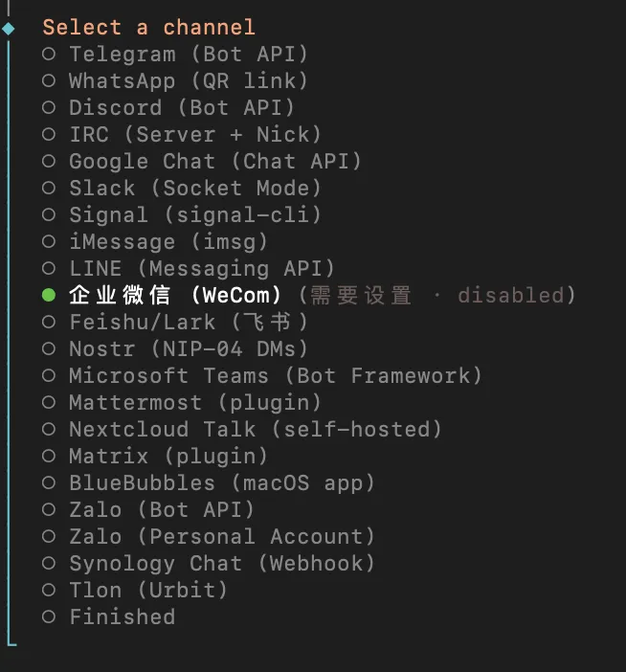Click the Finished menu entry
This screenshot has width=626, height=672.
pos(122,617)
